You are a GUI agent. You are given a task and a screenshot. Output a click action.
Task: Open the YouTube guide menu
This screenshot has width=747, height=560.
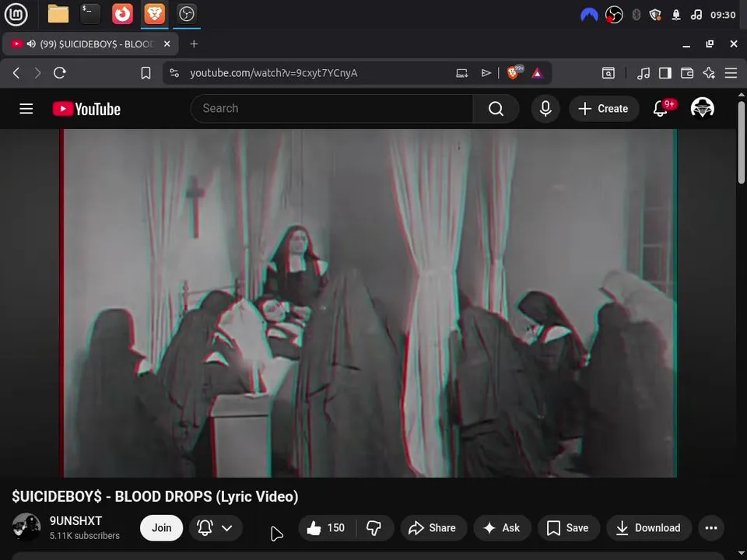tap(26, 109)
